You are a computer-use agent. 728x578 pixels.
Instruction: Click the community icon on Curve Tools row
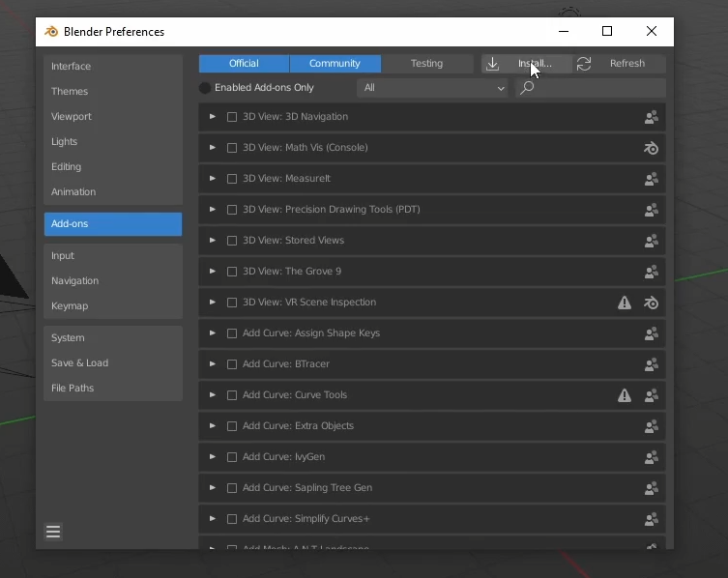click(652, 395)
